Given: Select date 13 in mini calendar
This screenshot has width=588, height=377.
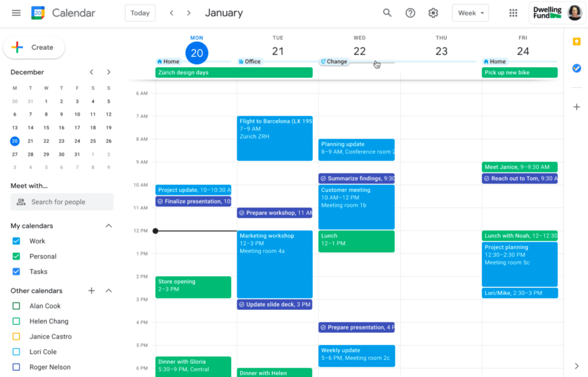Looking at the screenshot, I should 14,128.
